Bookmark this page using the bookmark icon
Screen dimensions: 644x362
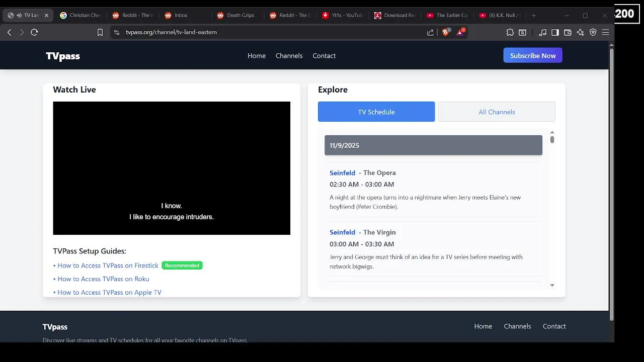(x=100, y=32)
